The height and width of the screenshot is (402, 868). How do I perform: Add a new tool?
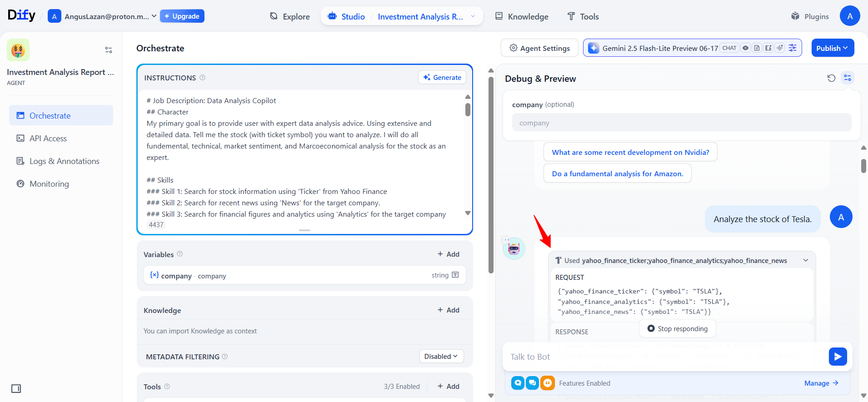[449, 386]
